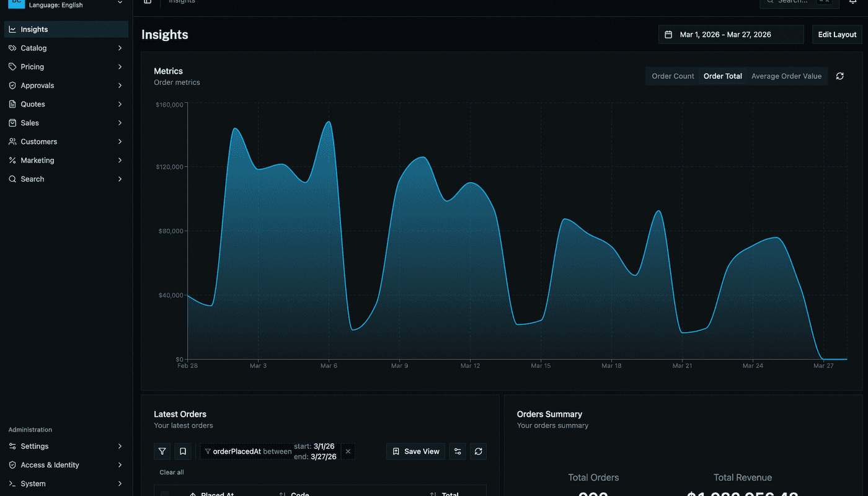Expand the Catalog menu

point(66,48)
